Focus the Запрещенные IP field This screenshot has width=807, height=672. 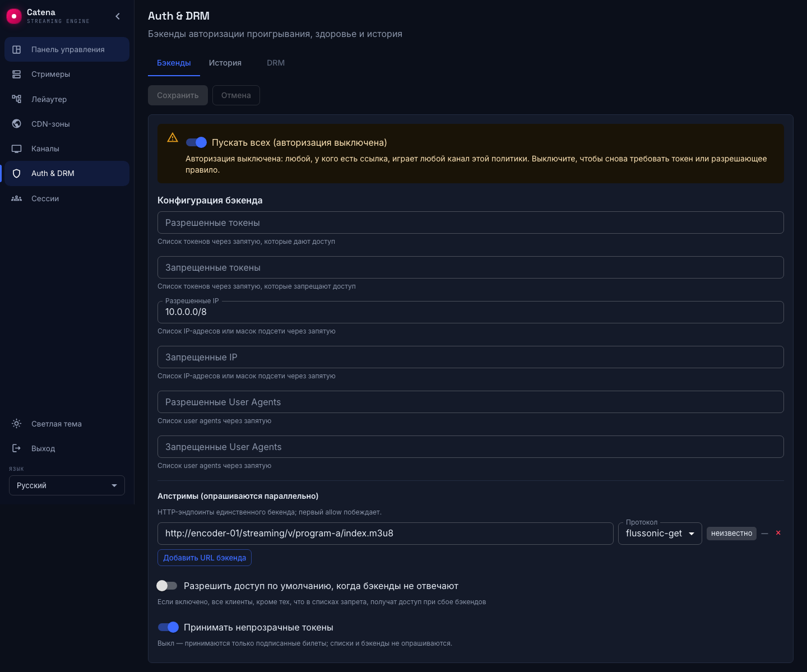pyautogui.click(x=471, y=357)
